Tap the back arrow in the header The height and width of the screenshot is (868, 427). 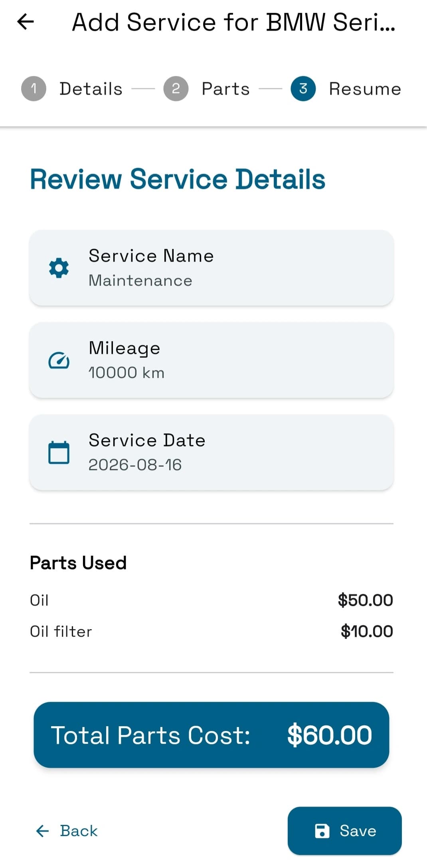(26, 22)
